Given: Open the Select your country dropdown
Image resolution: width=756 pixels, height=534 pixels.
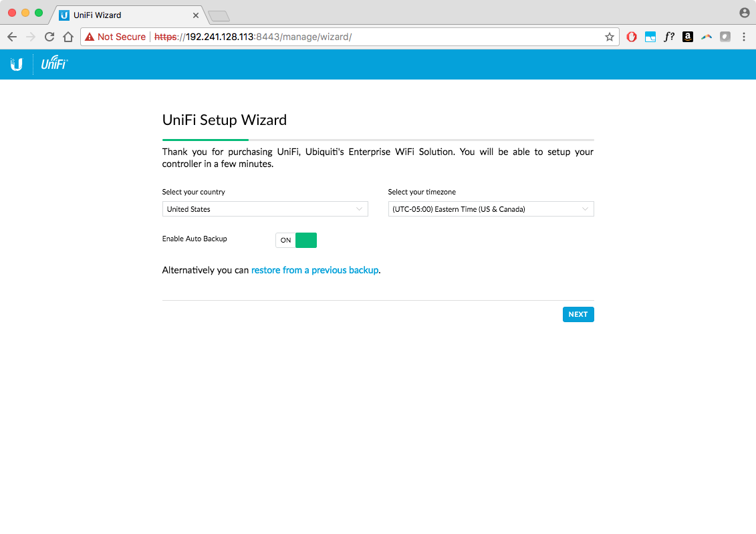Looking at the screenshot, I should [265, 209].
